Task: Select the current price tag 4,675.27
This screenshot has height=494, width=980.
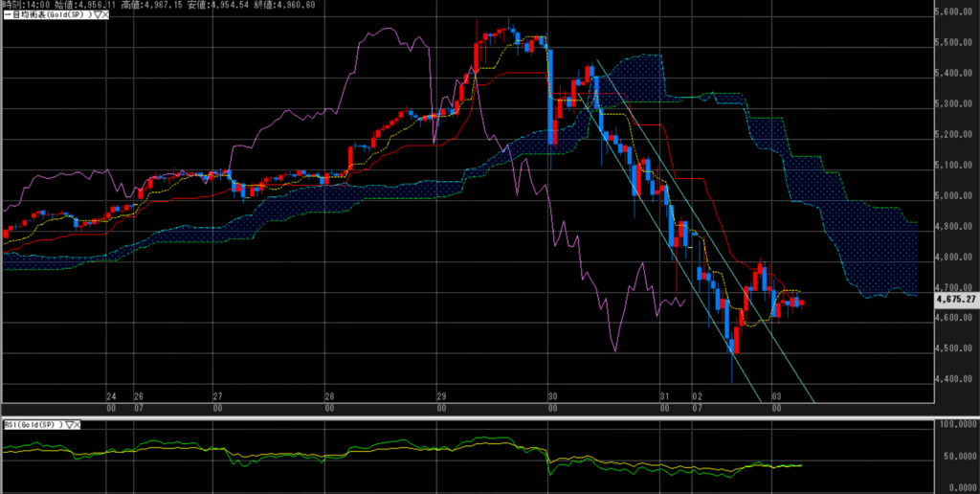Action: point(955,300)
